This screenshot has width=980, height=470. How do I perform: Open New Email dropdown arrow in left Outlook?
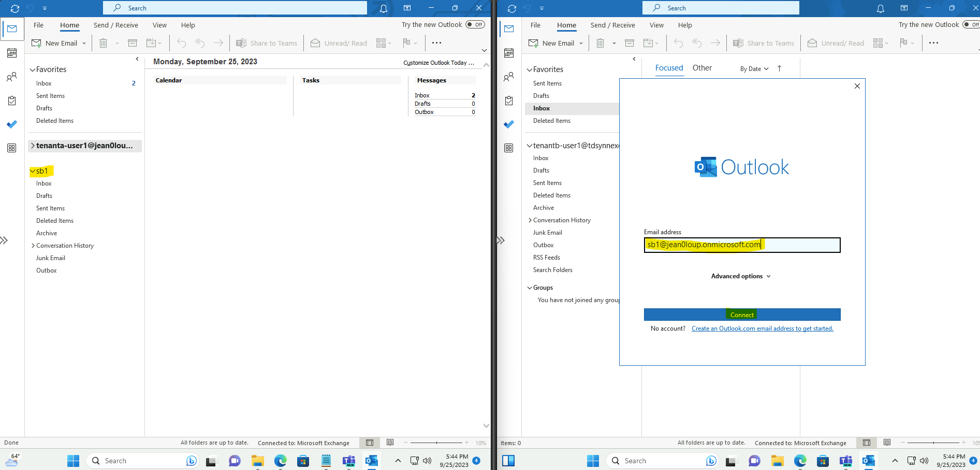84,44
